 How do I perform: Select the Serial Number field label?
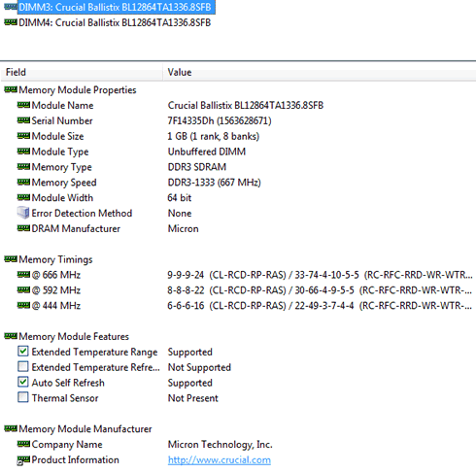[62, 120]
